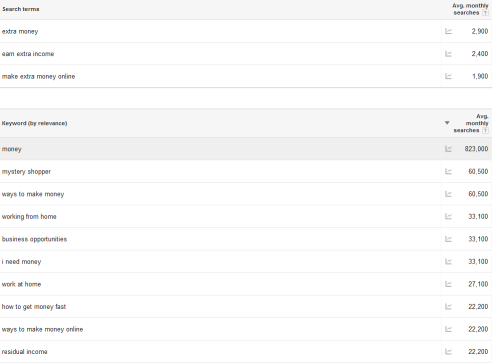Sort by Keyword (by relevance) header
This screenshot has width=492, height=363.
[34, 123]
